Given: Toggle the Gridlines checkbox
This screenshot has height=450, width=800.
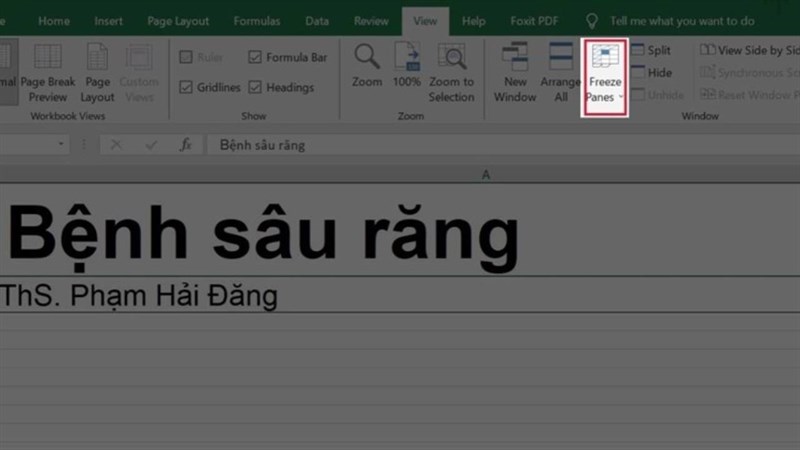Looking at the screenshot, I should pyautogui.click(x=186, y=87).
